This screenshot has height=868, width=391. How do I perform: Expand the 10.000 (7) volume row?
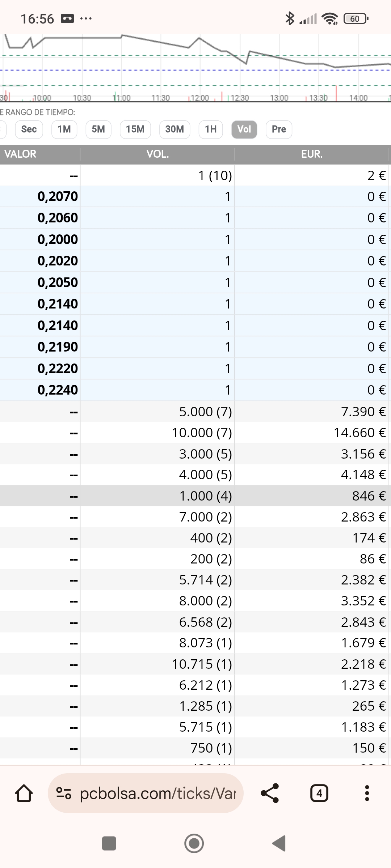(195, 433)
